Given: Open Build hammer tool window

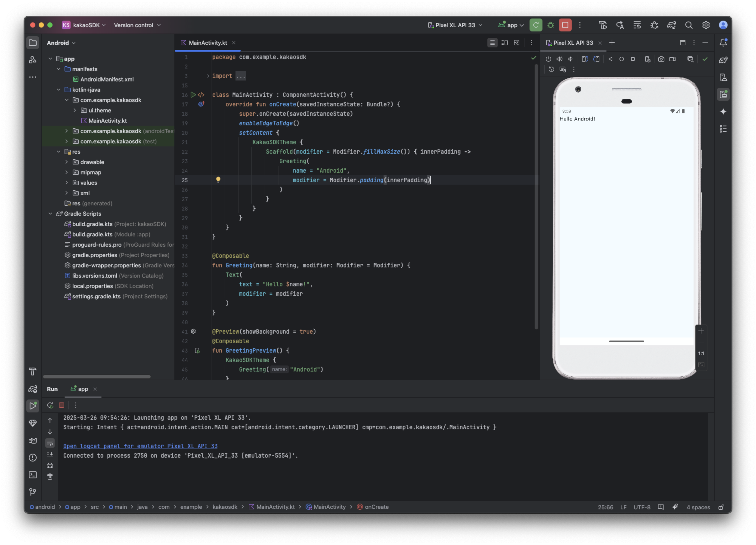Looking at the screenshot, I should 33,371.
